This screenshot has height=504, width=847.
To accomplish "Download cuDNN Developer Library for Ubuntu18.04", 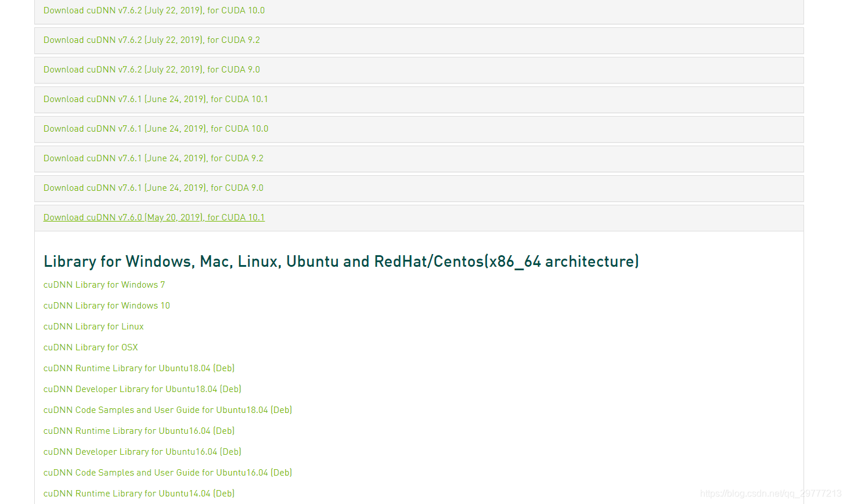I will pos(142,389).
